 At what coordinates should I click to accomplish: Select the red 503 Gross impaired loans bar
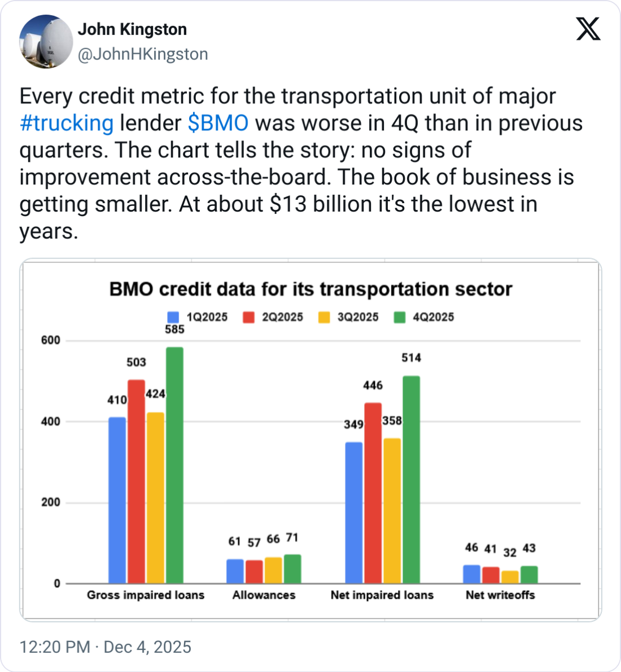[137, 482]
